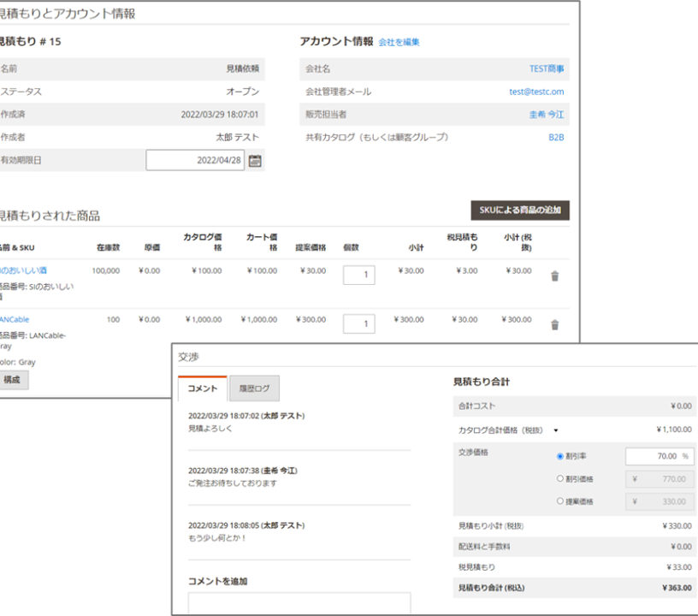
Task: Open the expiration date calendar picker
Action: point(255,161)
